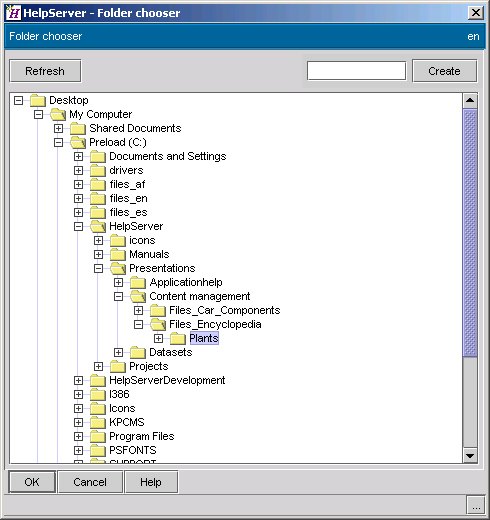This screenshot has width=490, height=520.
Task: Click the files_af folder icon
Action: coord(98,184)
